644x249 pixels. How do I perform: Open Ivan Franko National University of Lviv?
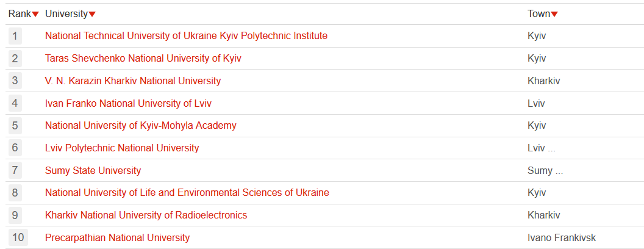coord(128,103)
